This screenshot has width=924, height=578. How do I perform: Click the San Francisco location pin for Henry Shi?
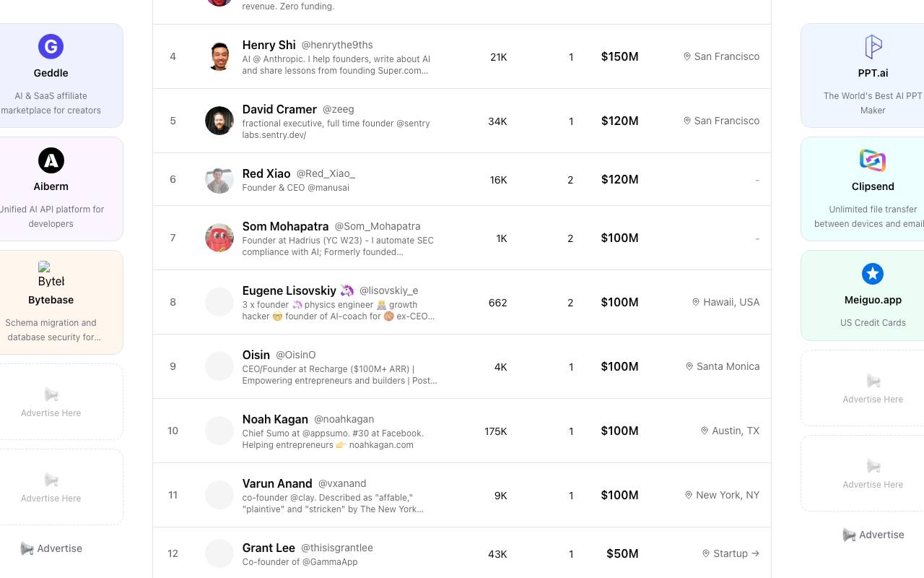point(687,56)
